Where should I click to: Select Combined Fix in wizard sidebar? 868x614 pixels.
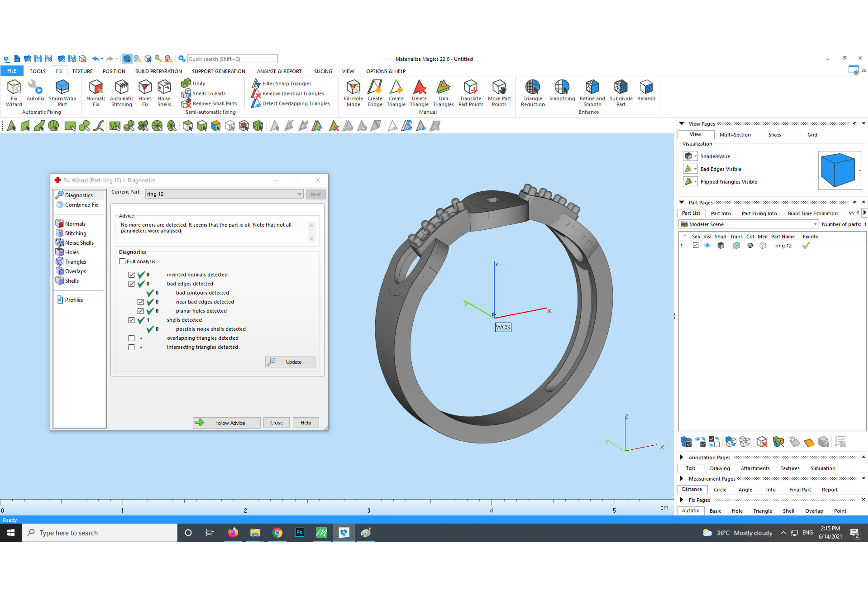point(77,205)
